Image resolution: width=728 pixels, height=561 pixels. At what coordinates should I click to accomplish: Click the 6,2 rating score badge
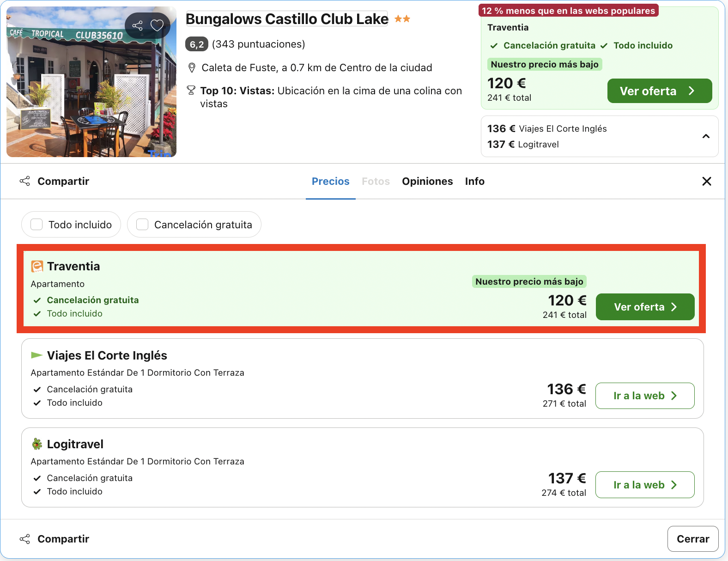197,44
